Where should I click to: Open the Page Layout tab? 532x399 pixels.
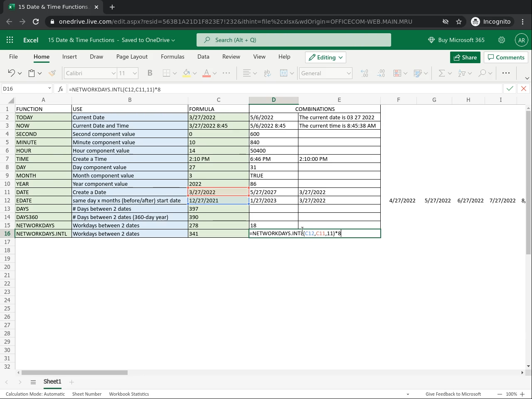click(132, 57)
